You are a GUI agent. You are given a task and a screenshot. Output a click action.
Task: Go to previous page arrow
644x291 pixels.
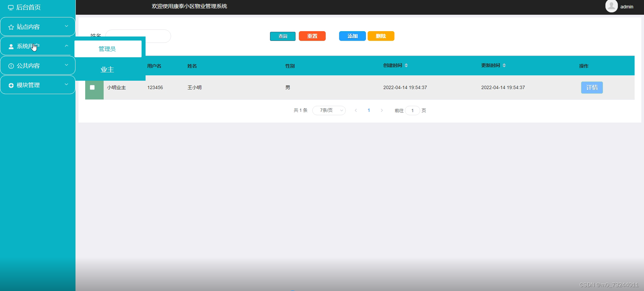click(356, 110)
